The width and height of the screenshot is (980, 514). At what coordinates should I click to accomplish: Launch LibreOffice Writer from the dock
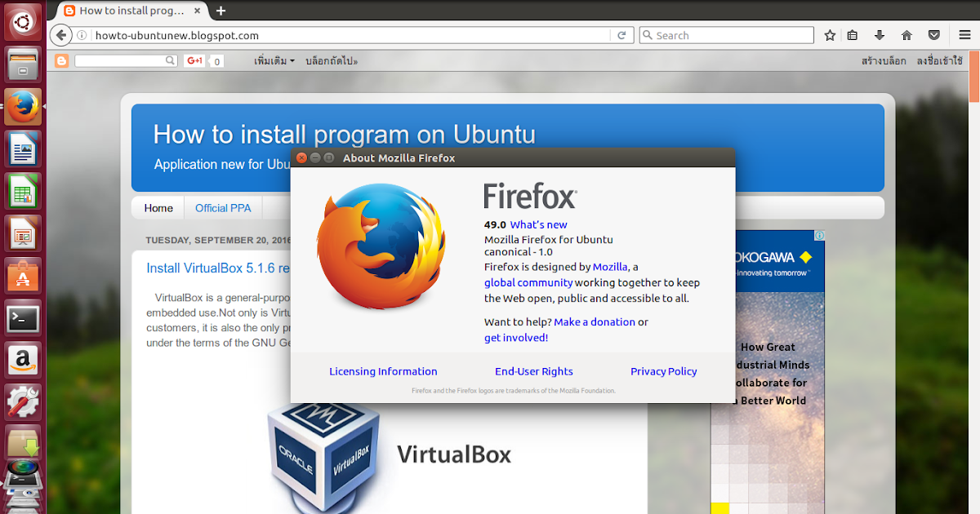(x=22, y=148)
